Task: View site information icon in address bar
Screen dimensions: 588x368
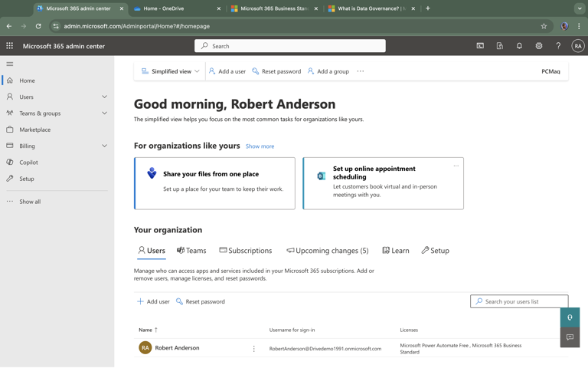Action: (56, 26)
